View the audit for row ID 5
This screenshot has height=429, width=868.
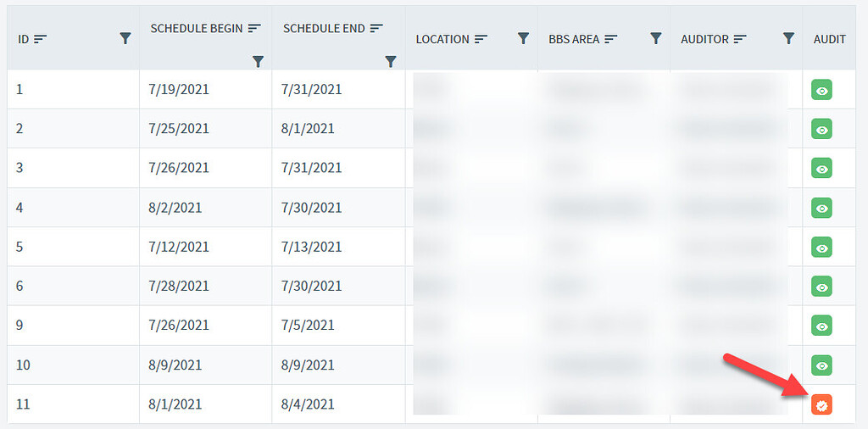pyautogui.click(x=821, y=248)
